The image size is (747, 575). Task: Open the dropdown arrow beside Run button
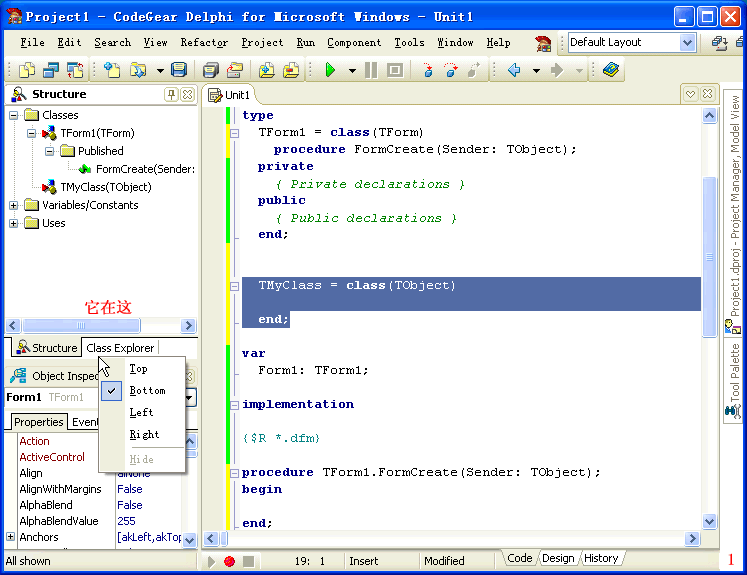(352, 71)
